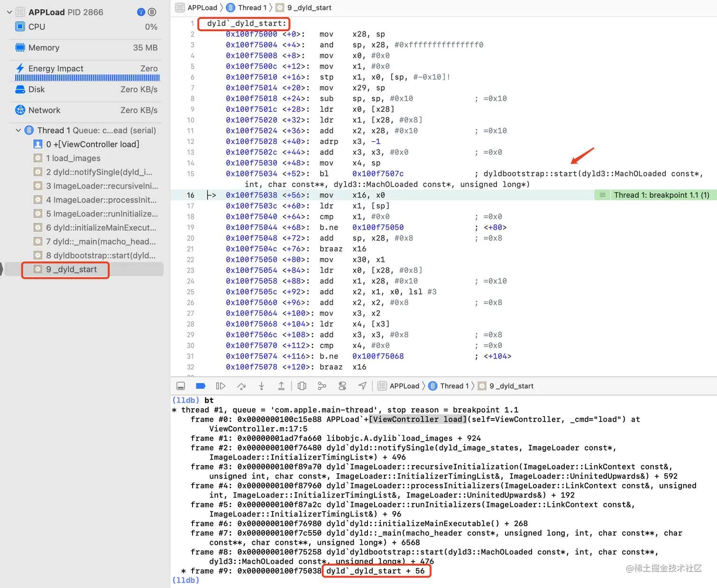
Task: Click the program counter arrow at line 16
Action: click(211, 195)
